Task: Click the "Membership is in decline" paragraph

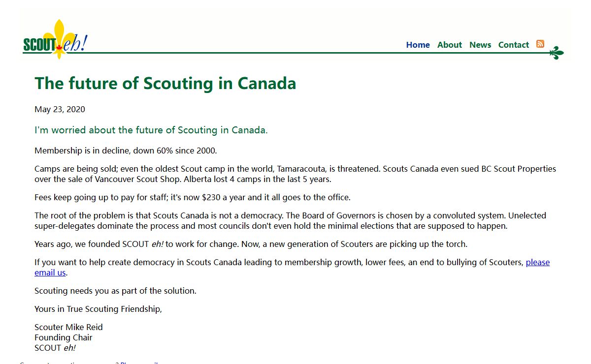Action: pos(126,151)
